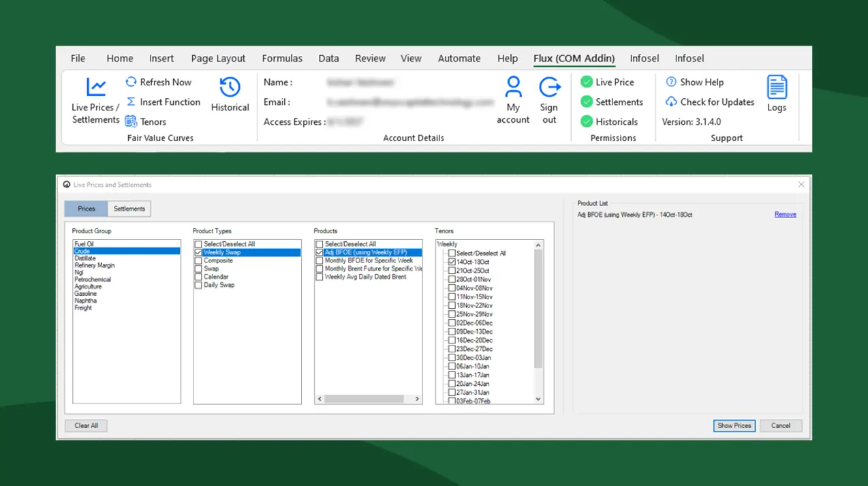Open Live Prices / Settlements chart icon
Image resolution: width=868 pixels, height=486 pixels.
click(96, 87)
